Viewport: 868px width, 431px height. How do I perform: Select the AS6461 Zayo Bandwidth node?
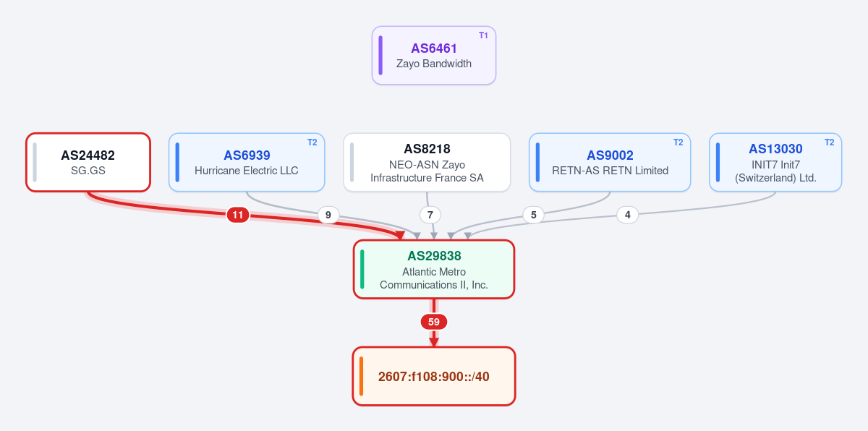tap(434, 56)
